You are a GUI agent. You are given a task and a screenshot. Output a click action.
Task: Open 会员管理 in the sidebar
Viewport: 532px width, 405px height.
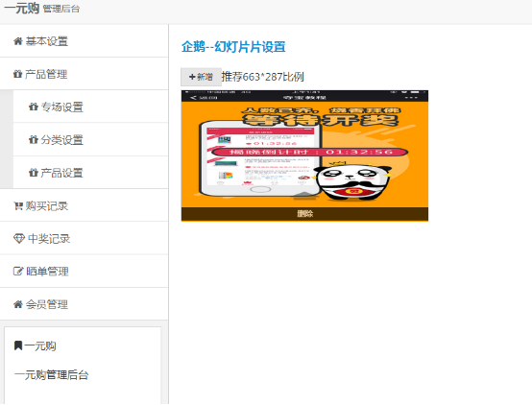85,304
